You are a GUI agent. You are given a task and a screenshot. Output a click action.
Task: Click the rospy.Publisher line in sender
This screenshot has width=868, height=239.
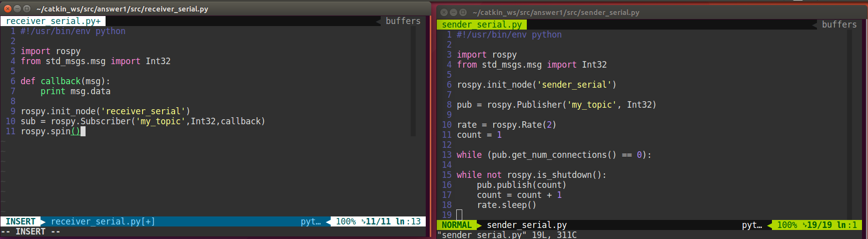tap(556, 105)
